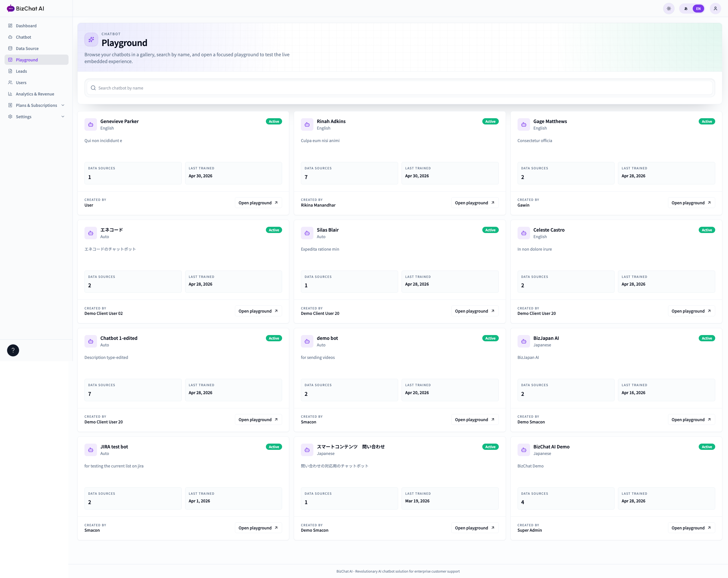Click the Data Source sidebar icon
The image size is (728, 578).
(10, 48)
